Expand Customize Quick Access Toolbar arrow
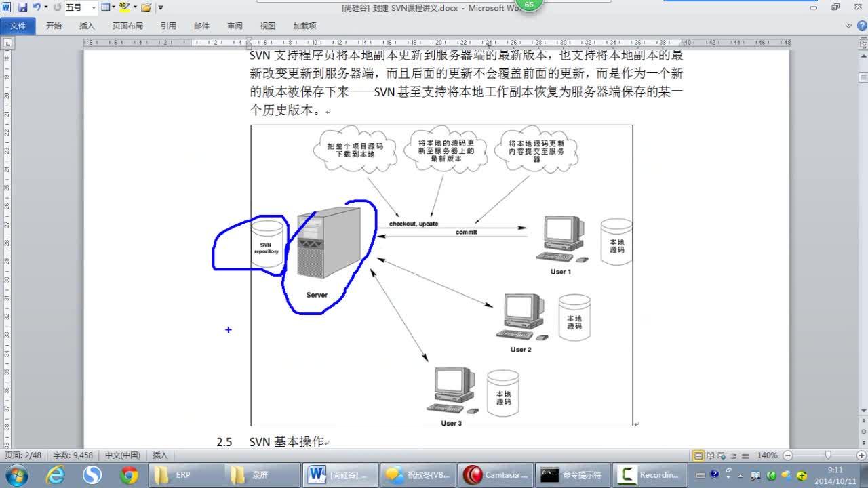The height and width of the screenshot is (488, 868). pyautogui.click(x=161, y=8)
